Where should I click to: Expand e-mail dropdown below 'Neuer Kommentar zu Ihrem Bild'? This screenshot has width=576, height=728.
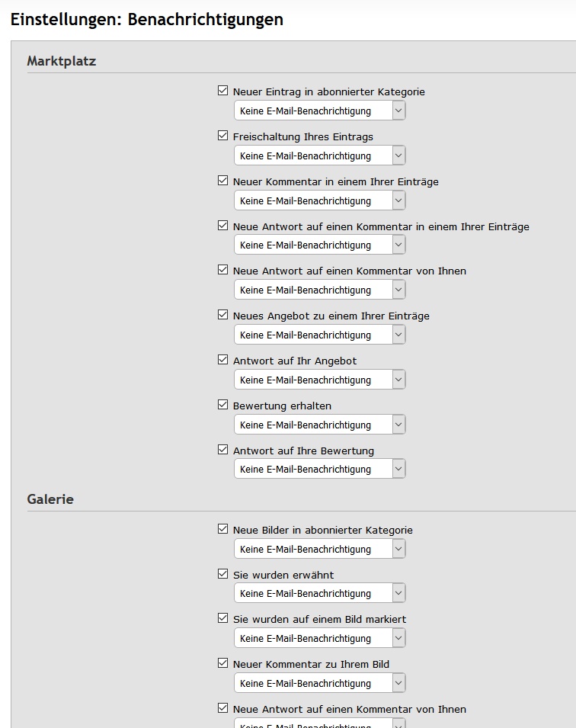pyautogui.click(x=319, y=683)
